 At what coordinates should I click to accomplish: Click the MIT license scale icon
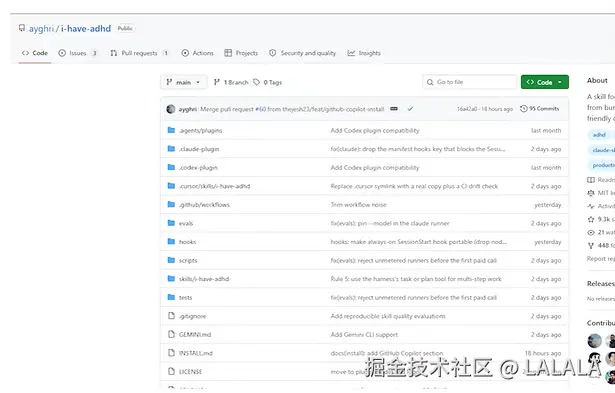point(591,193)
